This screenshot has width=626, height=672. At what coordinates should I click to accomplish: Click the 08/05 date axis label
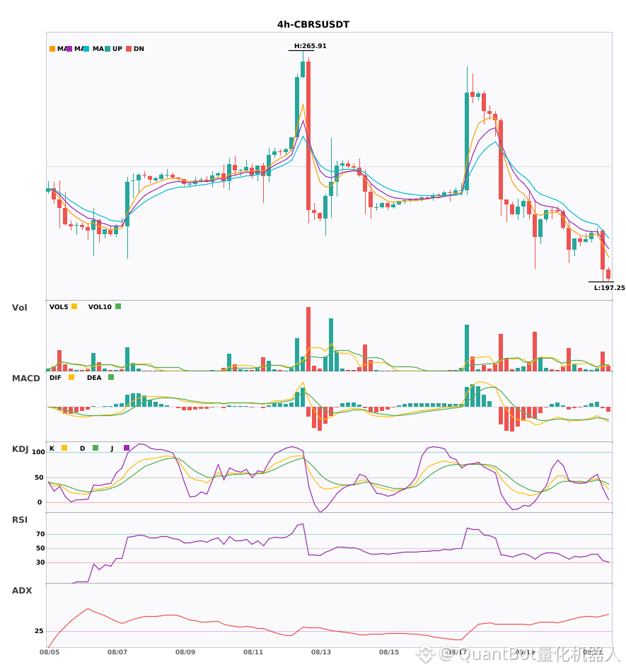pyautogui.click(x=50, y=652)
